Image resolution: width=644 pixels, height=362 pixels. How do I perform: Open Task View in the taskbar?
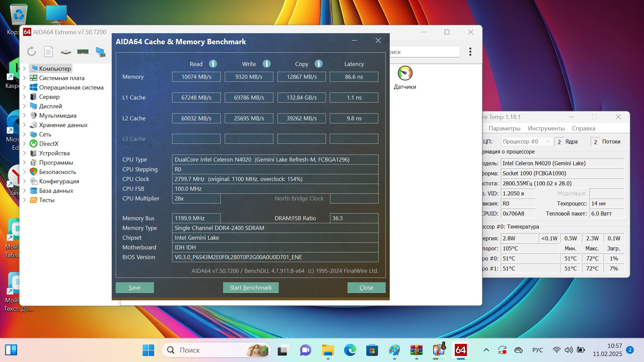pyautogui.click(x=283, y=350)
